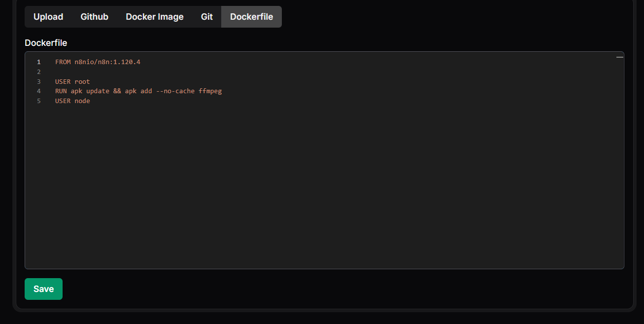Place cursor on the FROM keyword in line 1
Screen dimensions: 644x324
[63, 62]
